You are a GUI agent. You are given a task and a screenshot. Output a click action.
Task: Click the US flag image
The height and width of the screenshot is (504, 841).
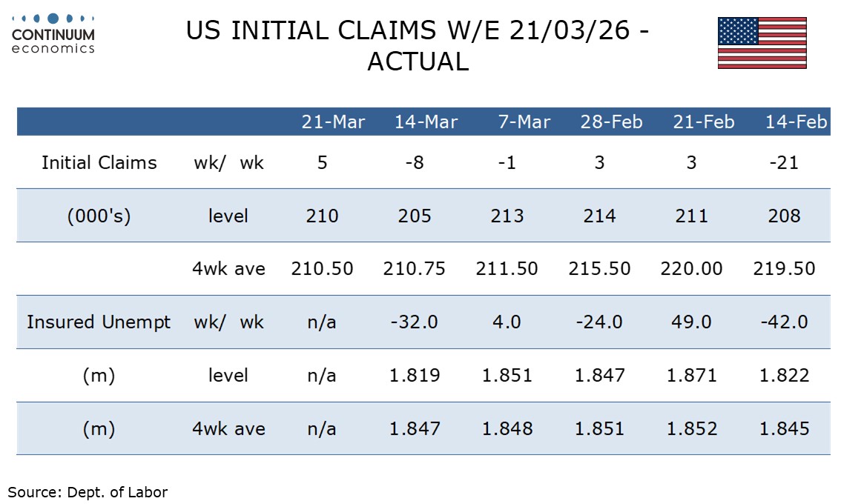762,43
